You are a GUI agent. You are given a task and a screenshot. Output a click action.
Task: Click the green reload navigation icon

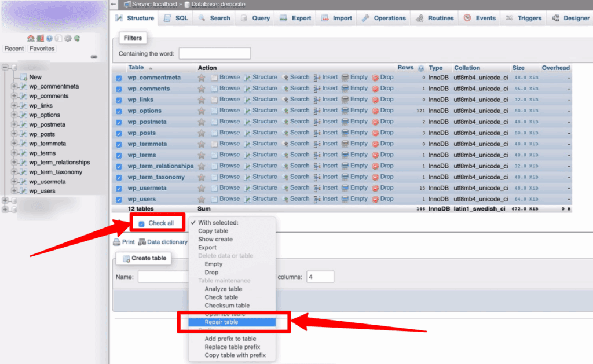point(77,38)
